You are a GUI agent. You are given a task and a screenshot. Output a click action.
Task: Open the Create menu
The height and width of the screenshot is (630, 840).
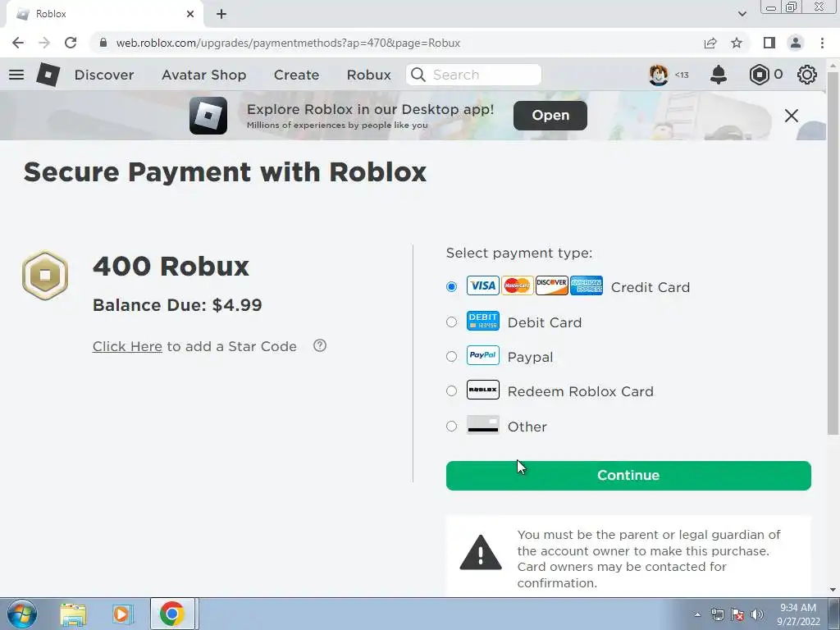click(296, 75)
